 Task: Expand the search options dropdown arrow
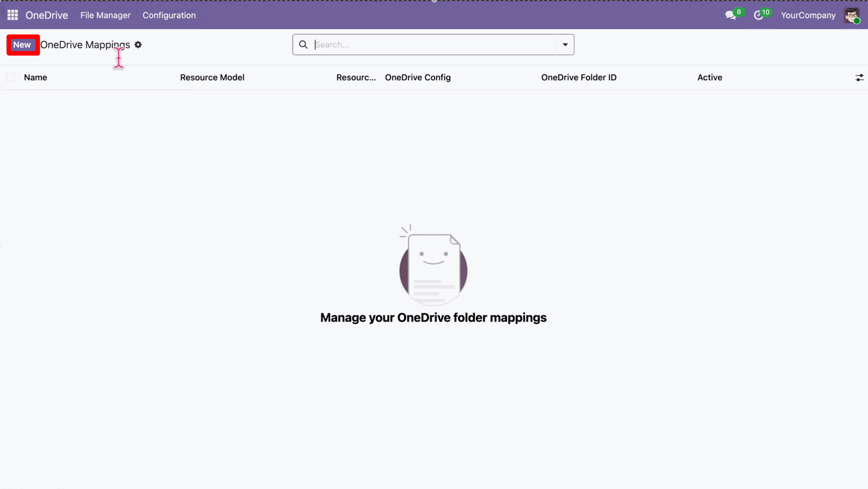(x=565, y=44)
